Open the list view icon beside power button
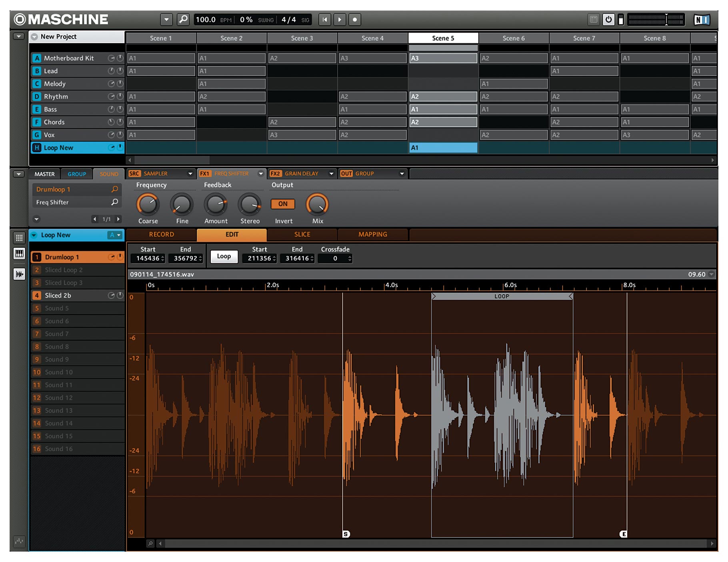Viewport: 728px width, 562px height. 594,19
